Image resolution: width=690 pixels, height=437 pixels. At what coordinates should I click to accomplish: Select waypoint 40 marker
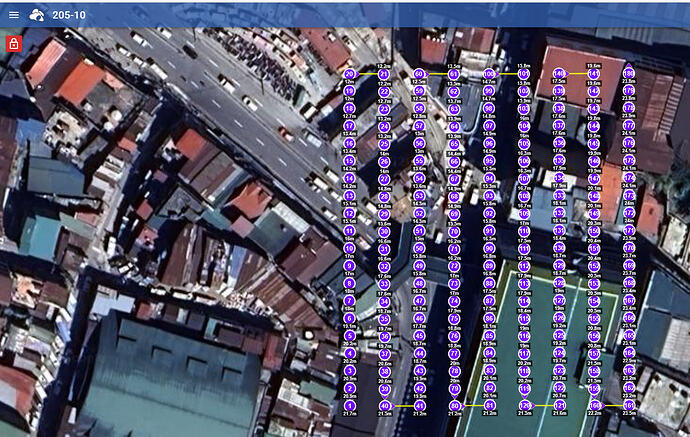pyautogui.click(x=385, y=405)
